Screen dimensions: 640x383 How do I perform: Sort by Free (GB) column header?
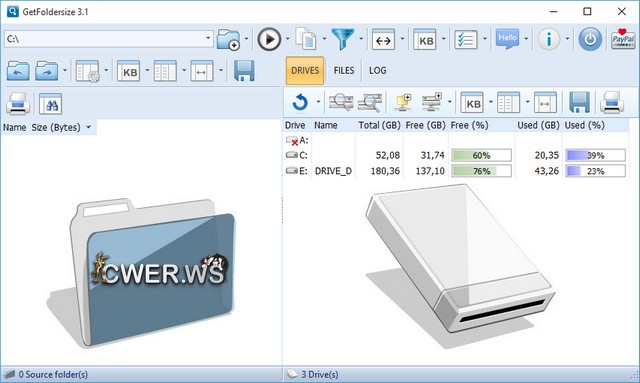pos(425,125)
